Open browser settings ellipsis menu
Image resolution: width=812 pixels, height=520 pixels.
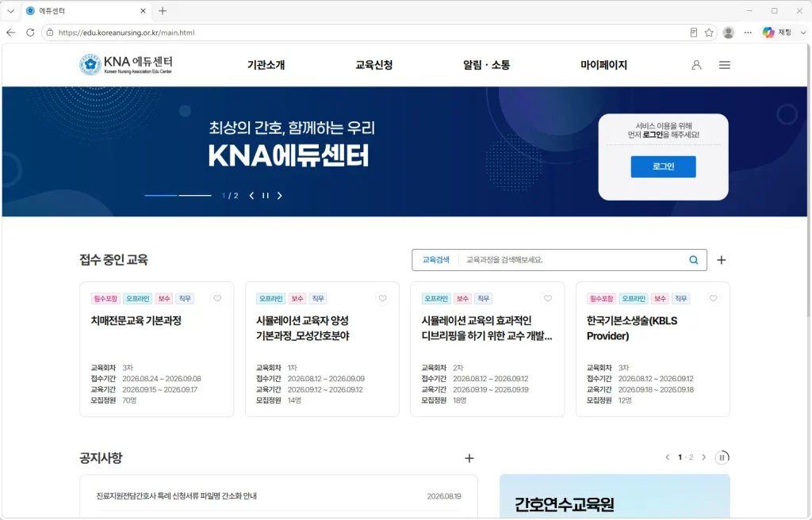[x=748, y=32]
